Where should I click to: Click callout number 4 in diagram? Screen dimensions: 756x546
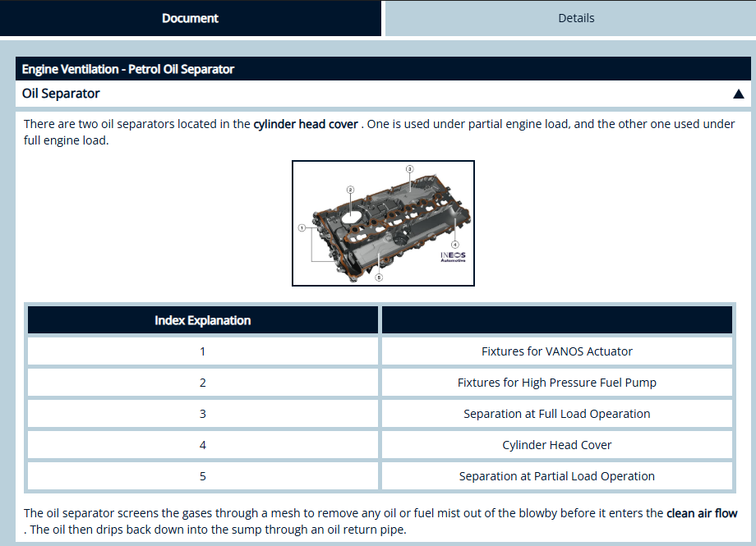[454, 244]
